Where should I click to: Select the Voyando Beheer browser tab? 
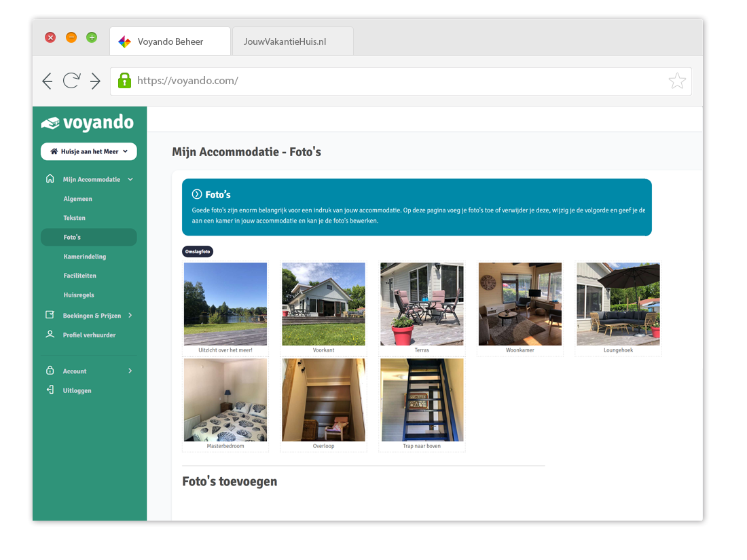[170, 41]
